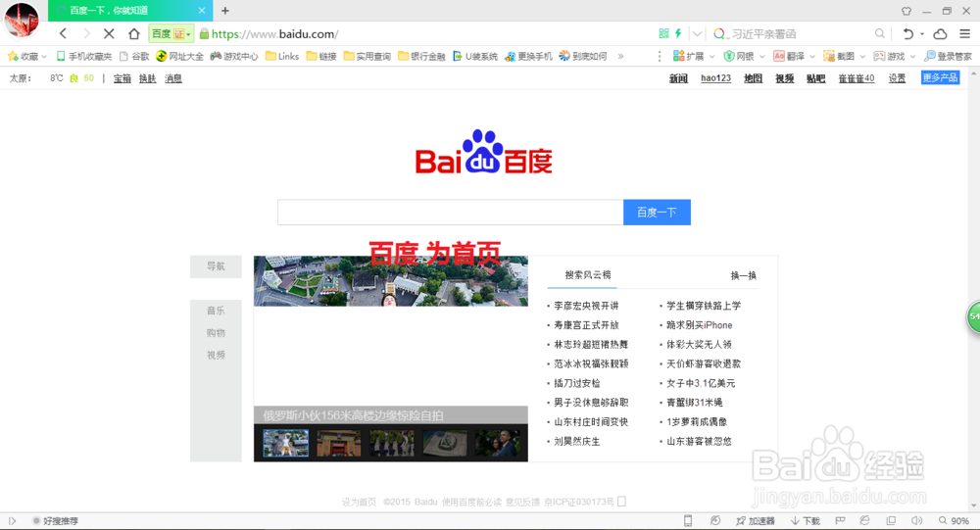Open the 谷歌 bookmark

tap(134, 56)
